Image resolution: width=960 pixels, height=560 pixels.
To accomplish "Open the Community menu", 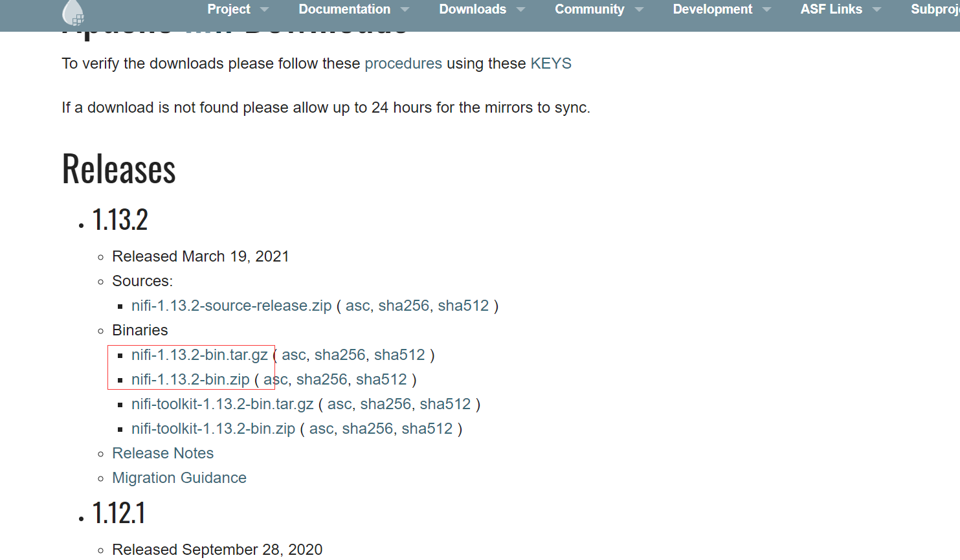I will (590, 9).
